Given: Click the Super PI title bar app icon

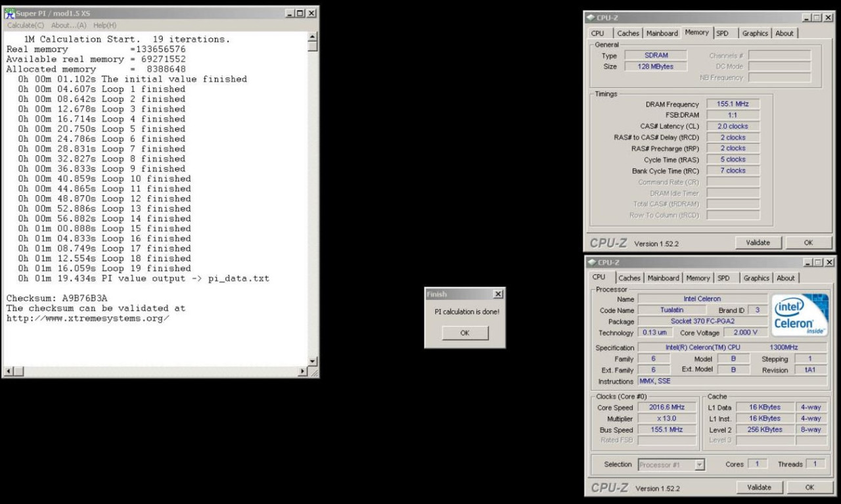Looking at the screenshot, I should 10,13.
